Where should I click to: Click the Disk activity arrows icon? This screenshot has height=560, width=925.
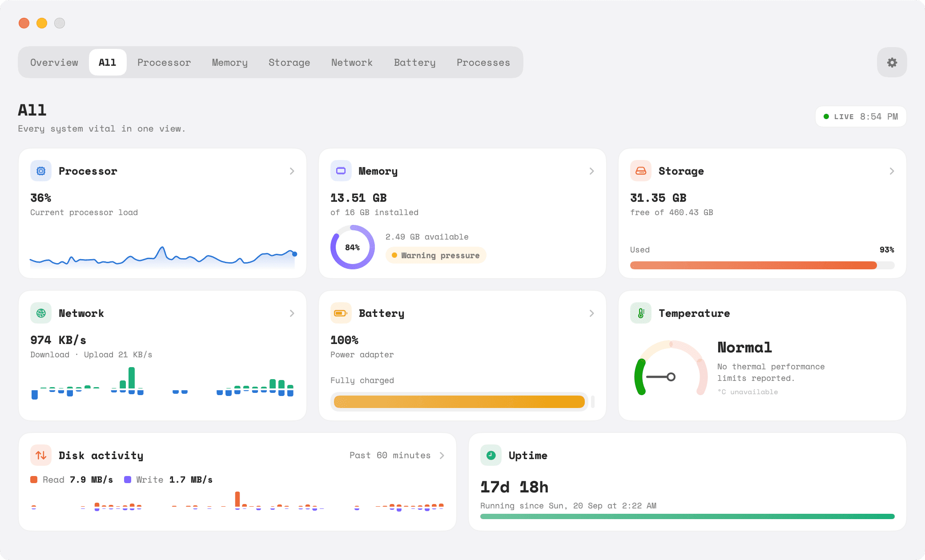41,456
